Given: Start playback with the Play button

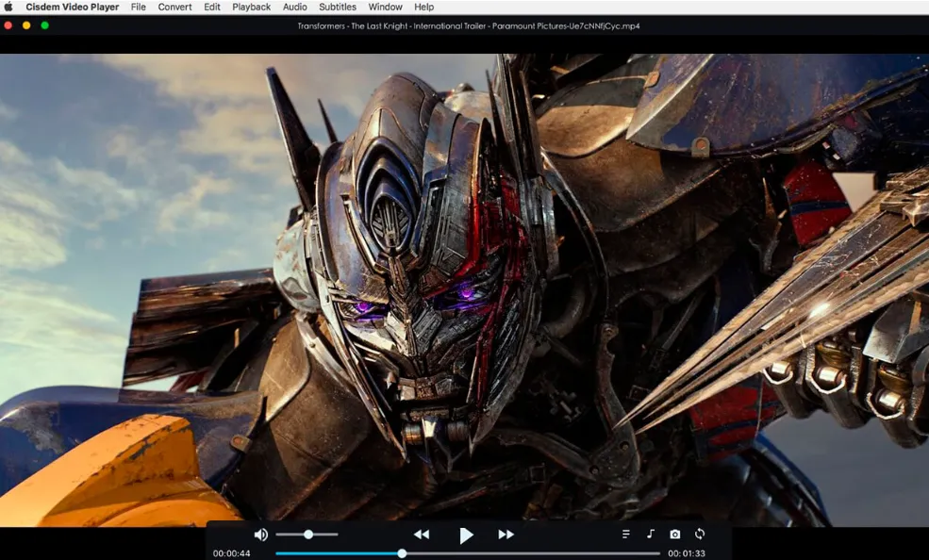Looking at the screenshot, I should coord(466,535).
